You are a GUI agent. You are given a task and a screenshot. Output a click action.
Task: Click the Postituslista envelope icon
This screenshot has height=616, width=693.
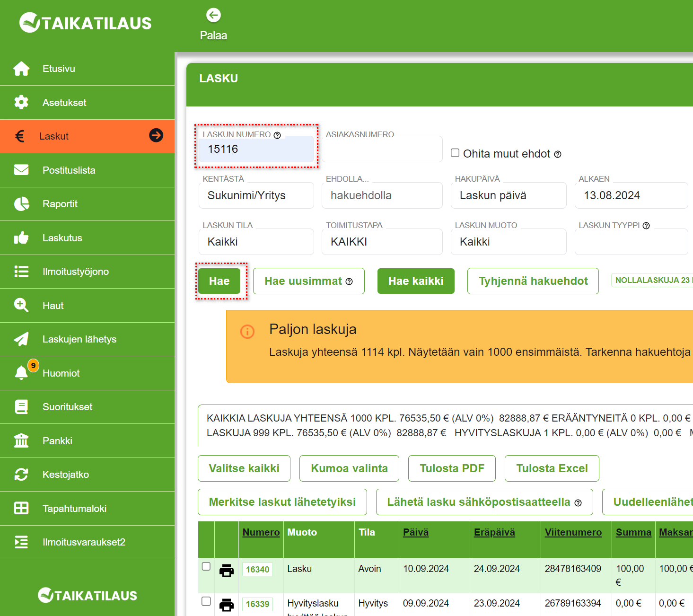click(21, 170)
